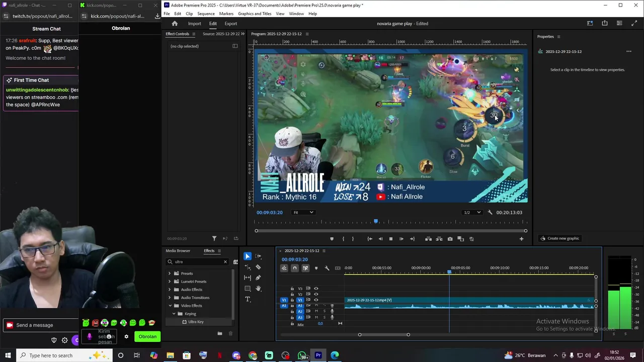Image resolution: width=644 pixels, height=362 pixels.
Task: Switch to the Export tab
Action: coord(230,24)
